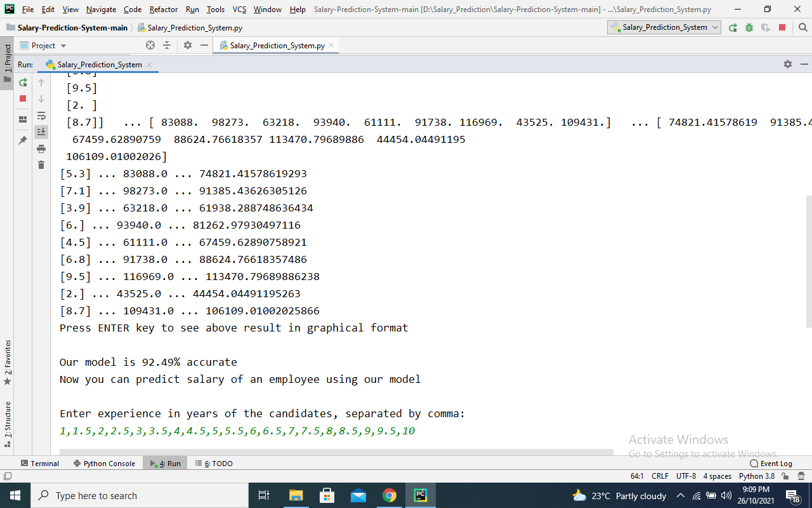
Task: Select Salary_Prediction_System tab in Run panel
Action: pos(99,65)
